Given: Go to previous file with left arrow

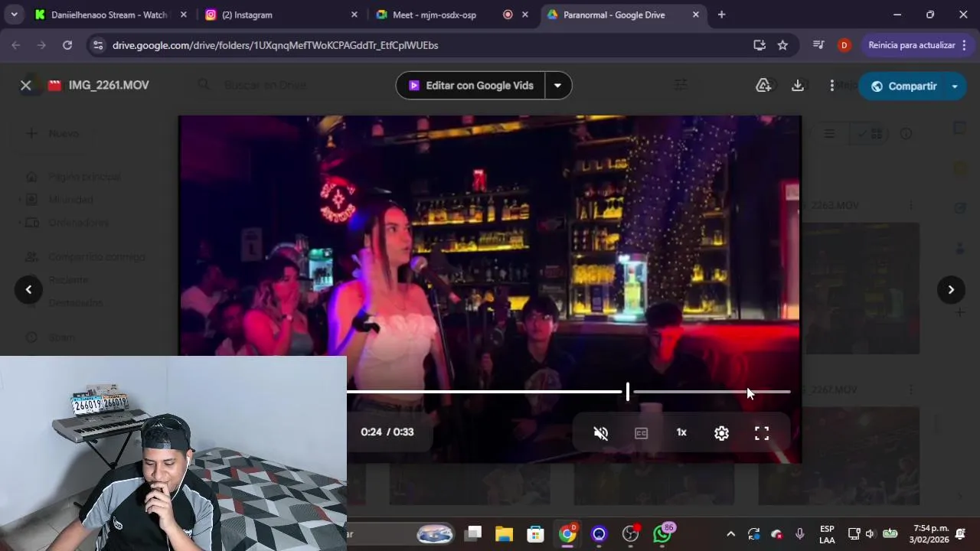Looking at the screenshot, I should pyautogui.click(x=28, y=289).
